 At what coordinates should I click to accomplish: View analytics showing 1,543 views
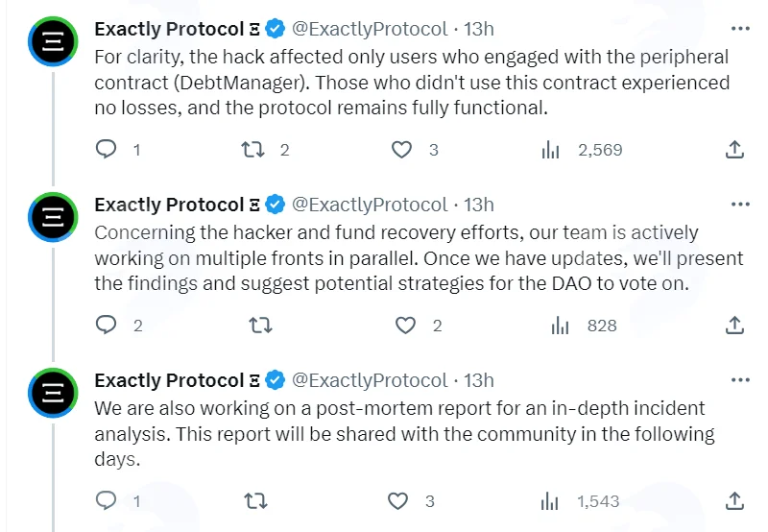(580, 501)
